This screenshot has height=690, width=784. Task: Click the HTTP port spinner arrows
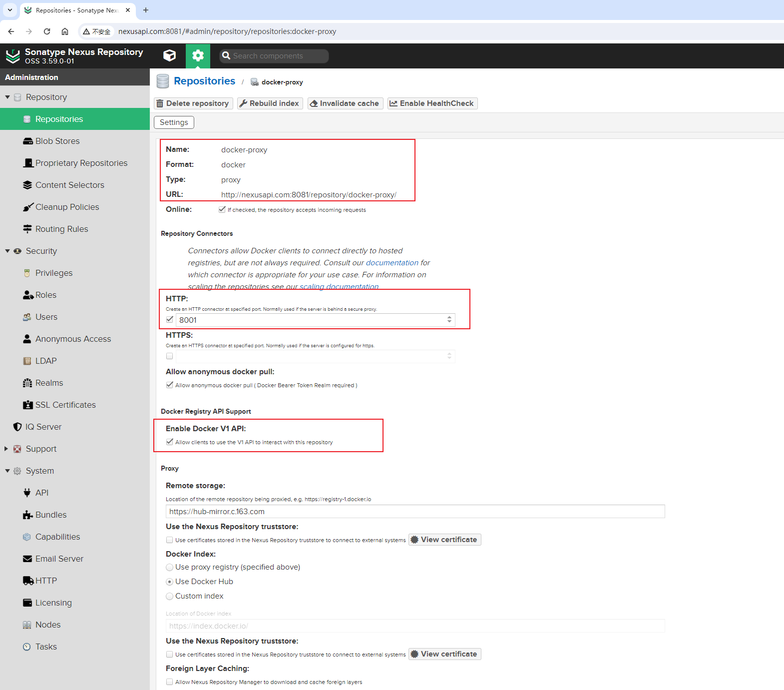(x=449, y=320)
